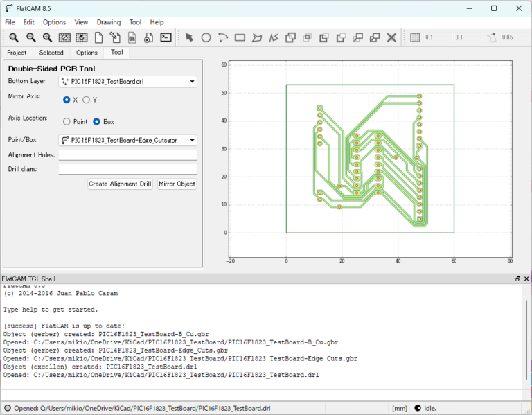Viewport: 532px width, 415px height.
Task: Switch to the Options tab
Action: click(x=87, y=53)
